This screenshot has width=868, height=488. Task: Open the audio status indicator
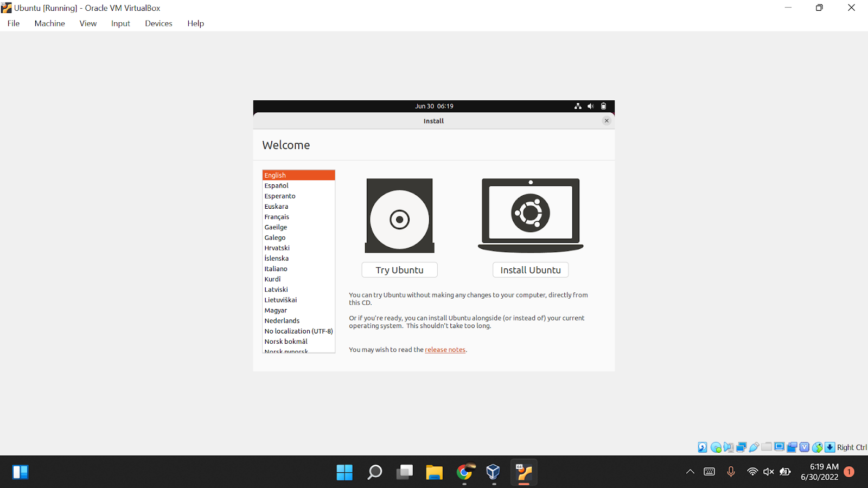click(x=729, y=447)
